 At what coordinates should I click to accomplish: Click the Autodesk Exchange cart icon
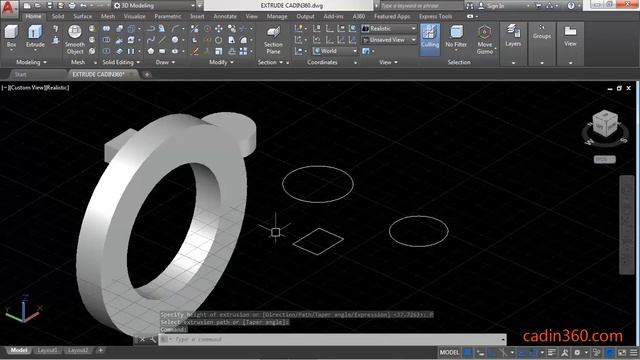point(538,6)
